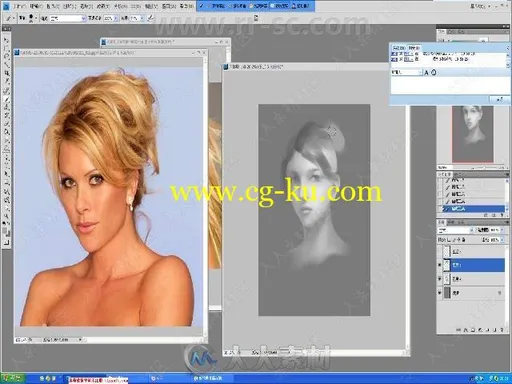This screenshot has height=384, width=512.
Task: Select the Lasso tool
Action: click(6, 57)
